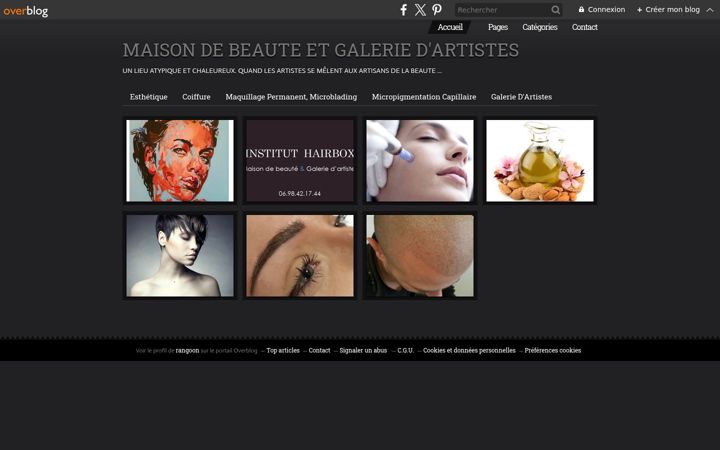Click the footer Contact link
Image resolution: width=720 pixels, height=450 pixels.
point(319,350)
